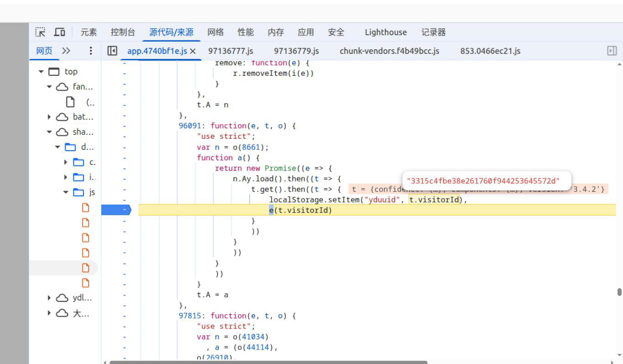Expand the 大... domain arrow
The height and width of the screenshot is (364, 623).
(x=49, y=313)
